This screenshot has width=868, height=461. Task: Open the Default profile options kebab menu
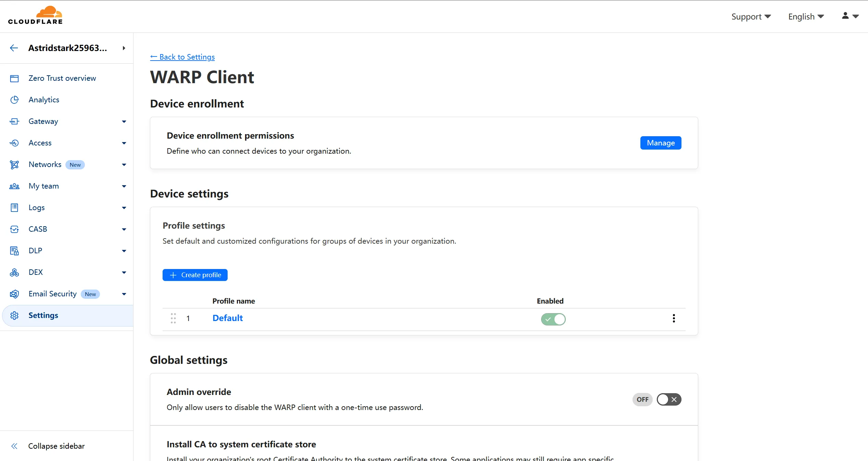[x=673, y=318]
